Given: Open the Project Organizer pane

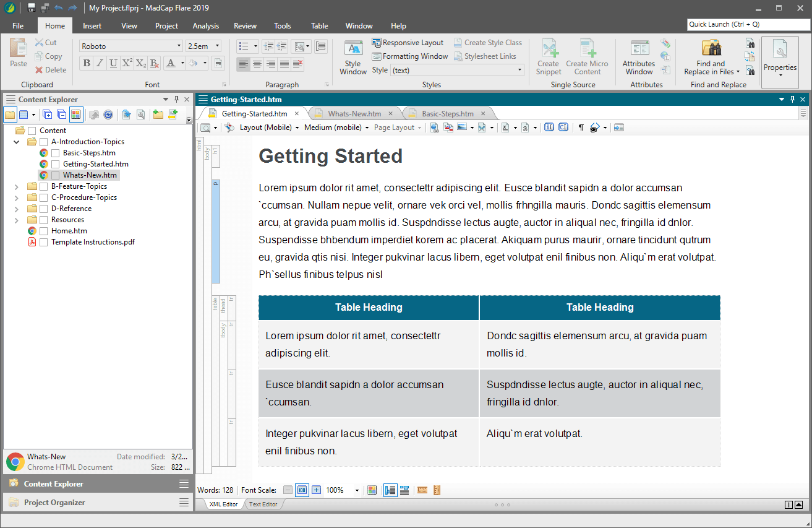Looking at the screenshot, I should 98,503.
